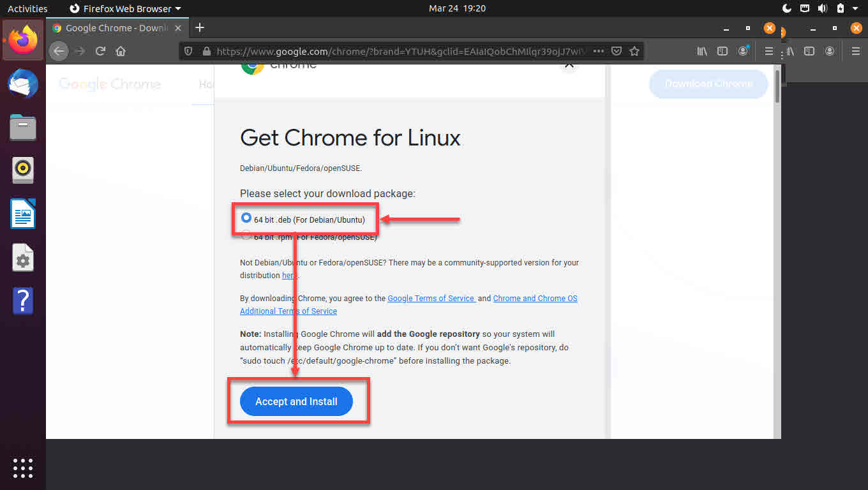Expand the system menu arrow in top bar
Screen dimensions: 868x490
tap(855, 8)
